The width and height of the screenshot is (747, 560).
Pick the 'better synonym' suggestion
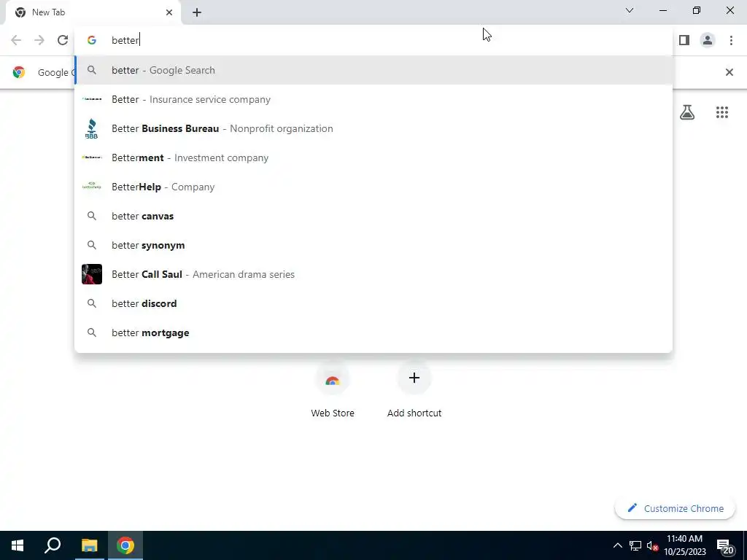click(x=373, y=245)
